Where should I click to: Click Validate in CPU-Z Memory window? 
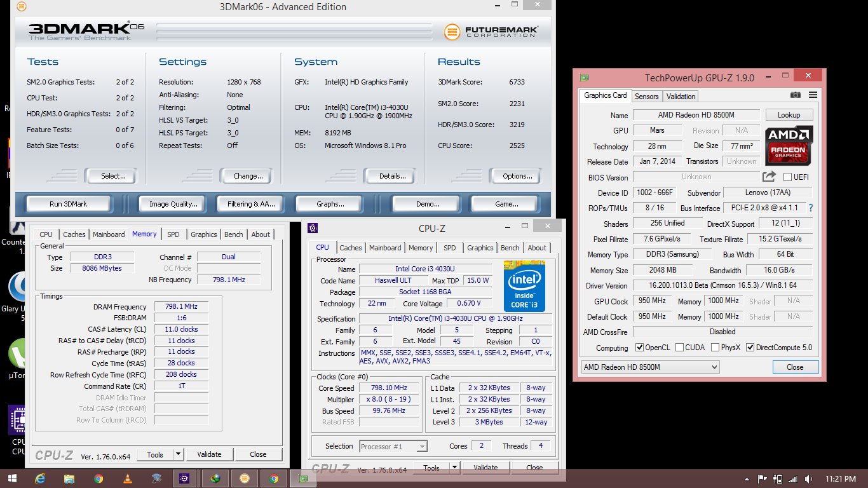pyautogui.click(x=209, y=454)
